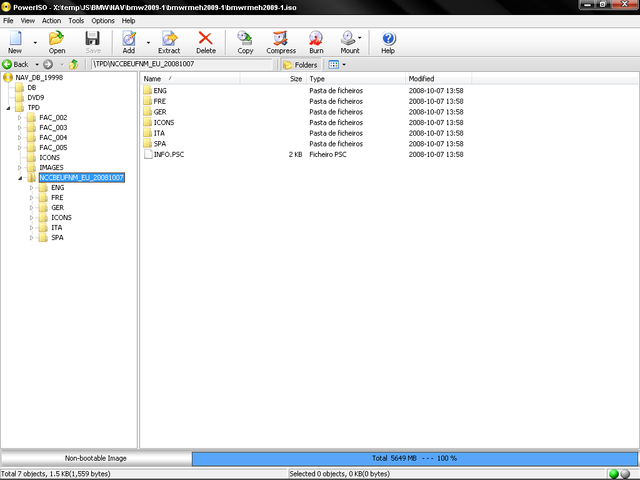Sort files by Type column header
The height and width of the screenshot is (480, 640).
point(356,79)
